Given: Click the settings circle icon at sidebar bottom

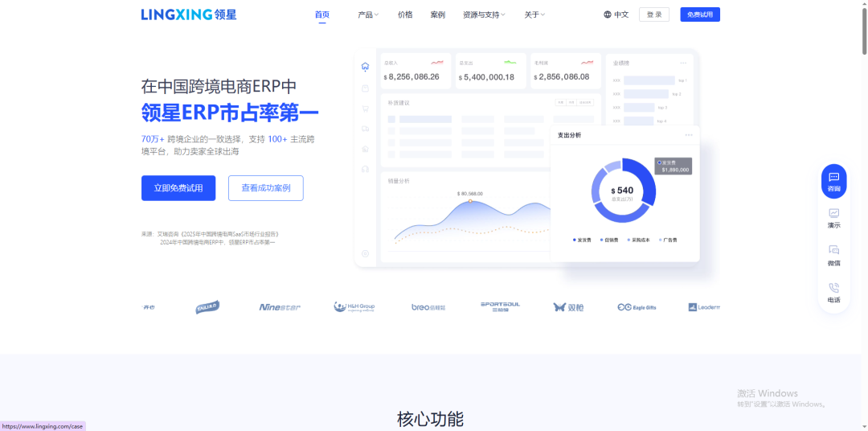Looking at the screenshot, I should pos(365,254).
